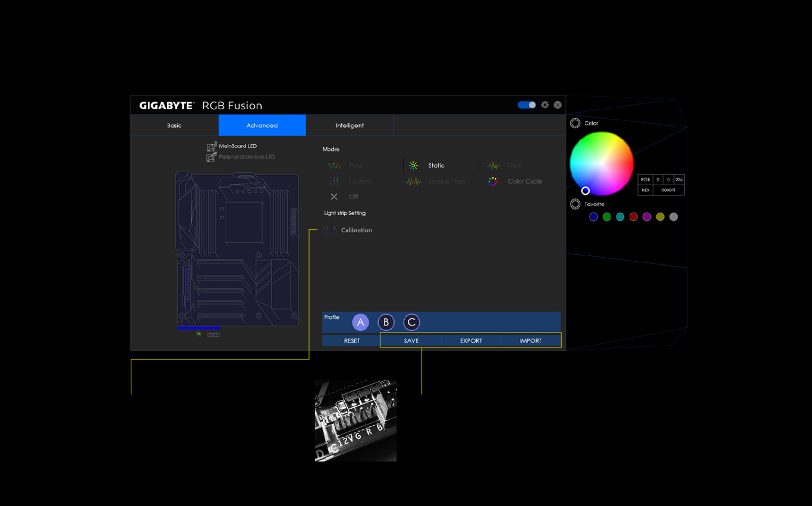Click the HEX color value field
This screenshot has width=812, height=506.
pos(668,190)
